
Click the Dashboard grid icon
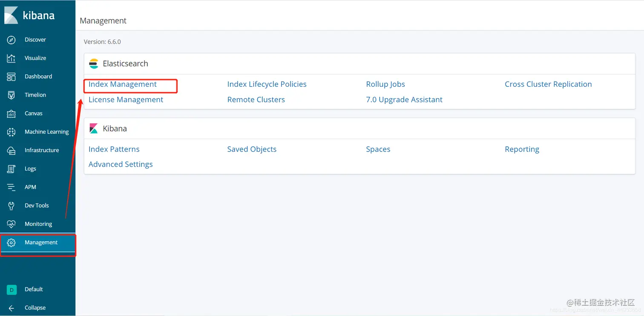coord(11,77)
